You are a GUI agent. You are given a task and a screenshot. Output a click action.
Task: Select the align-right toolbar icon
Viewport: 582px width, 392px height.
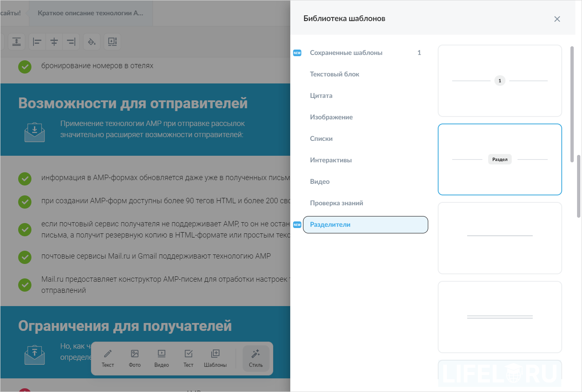[x=71, y=41]
